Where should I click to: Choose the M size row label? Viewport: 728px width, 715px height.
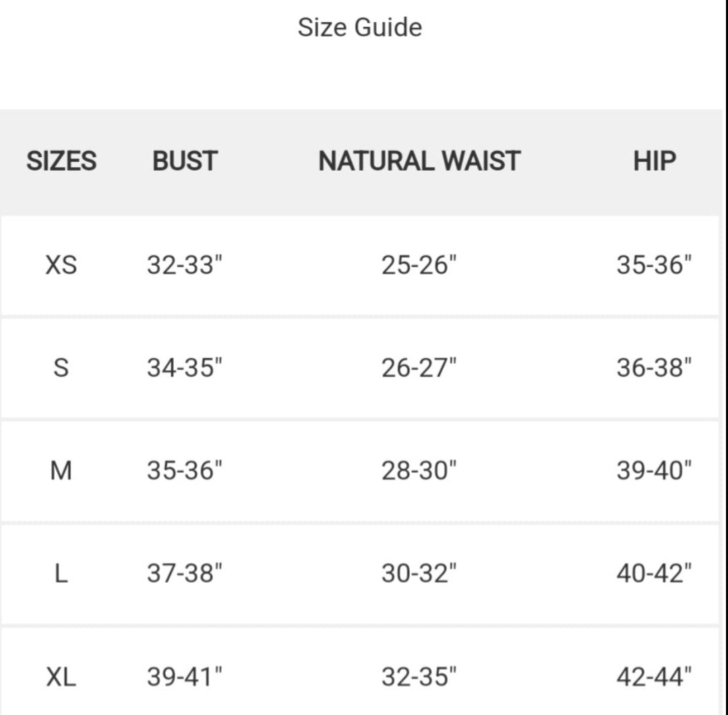click(x=61, y=471)
